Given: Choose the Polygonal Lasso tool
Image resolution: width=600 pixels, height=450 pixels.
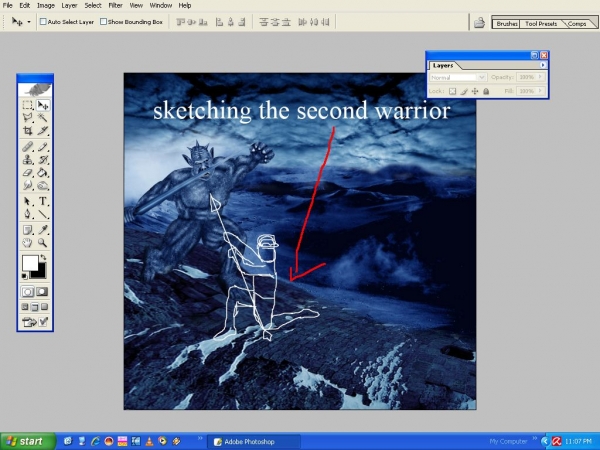Looking at the screenshot, I should tap(27, 117).
